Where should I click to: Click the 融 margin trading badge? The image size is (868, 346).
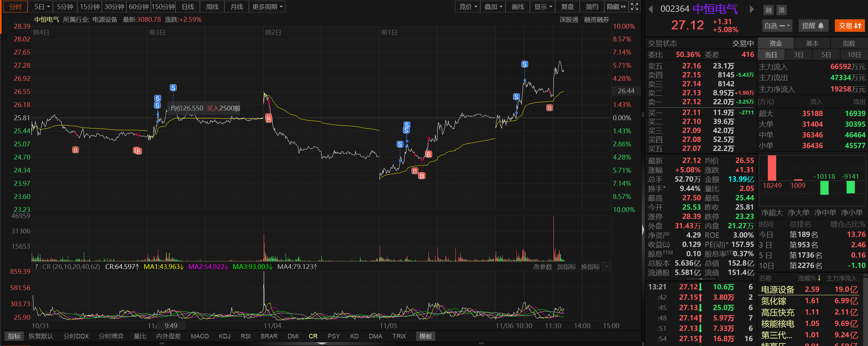[x=768, y=10]
